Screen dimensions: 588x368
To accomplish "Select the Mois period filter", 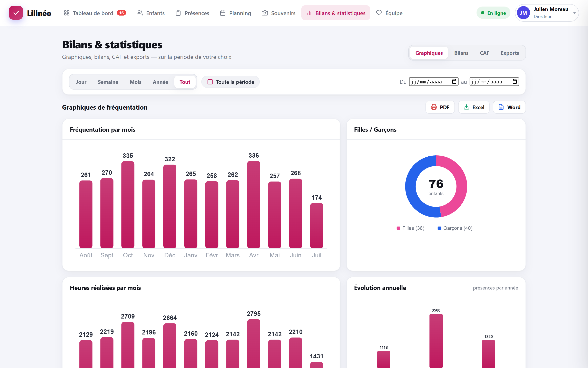I will (135, 82).
